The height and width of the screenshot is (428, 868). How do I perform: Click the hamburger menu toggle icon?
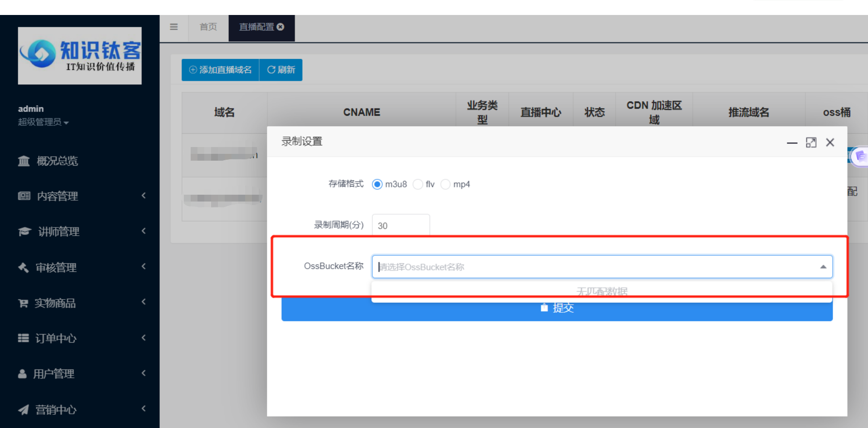(174, 27)
